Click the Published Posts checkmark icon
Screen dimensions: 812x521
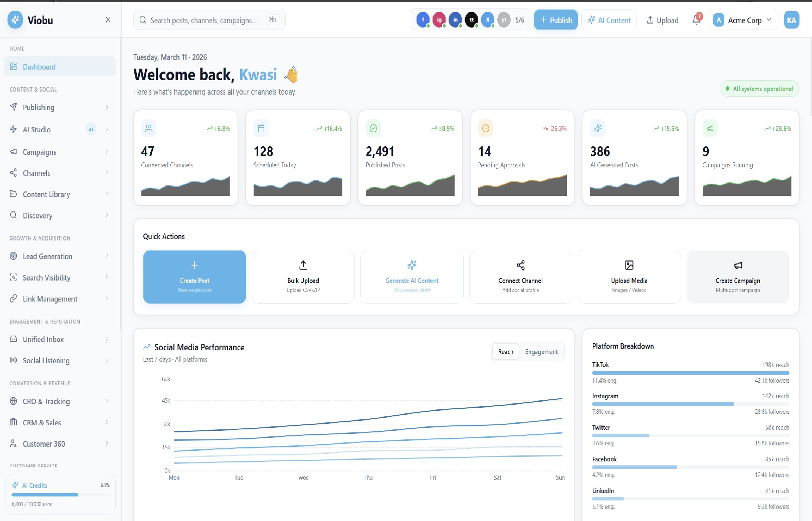pos(373,129)
